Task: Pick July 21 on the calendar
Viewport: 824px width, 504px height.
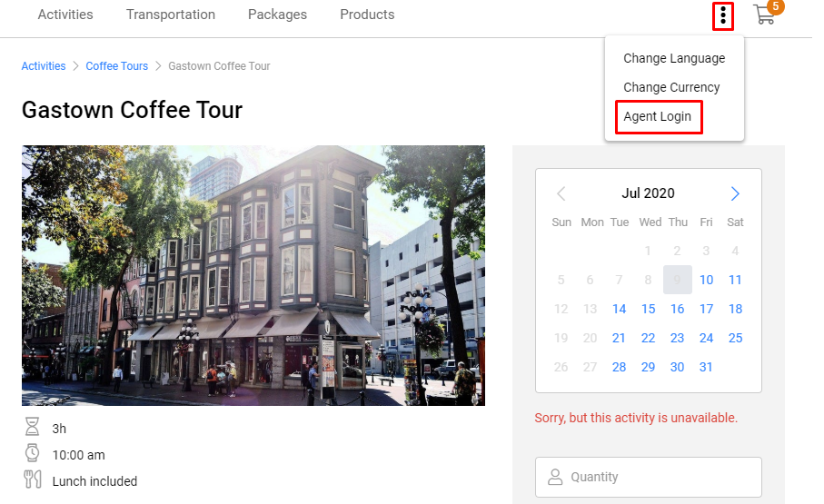Action: [x=619, y=338]
